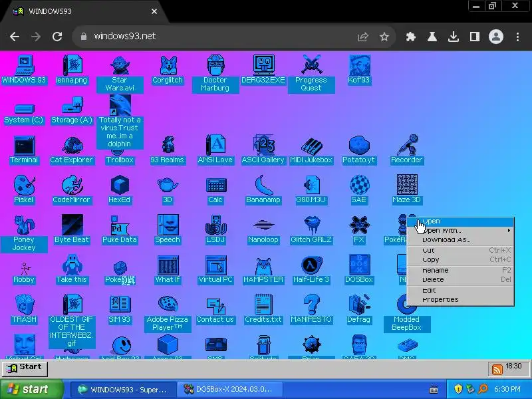This screenshot has height=399, width=532.
Task: Open Credits.txt file
Action: (263, 305)
